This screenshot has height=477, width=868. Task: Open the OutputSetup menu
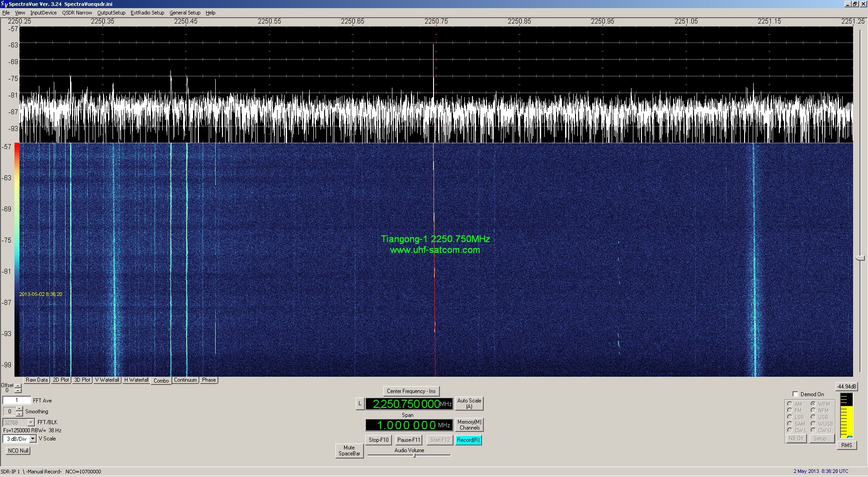[x=111, y=13]
